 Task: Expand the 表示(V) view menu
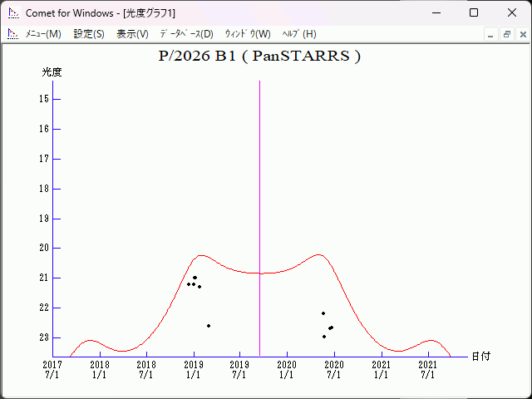coord(132,34)
